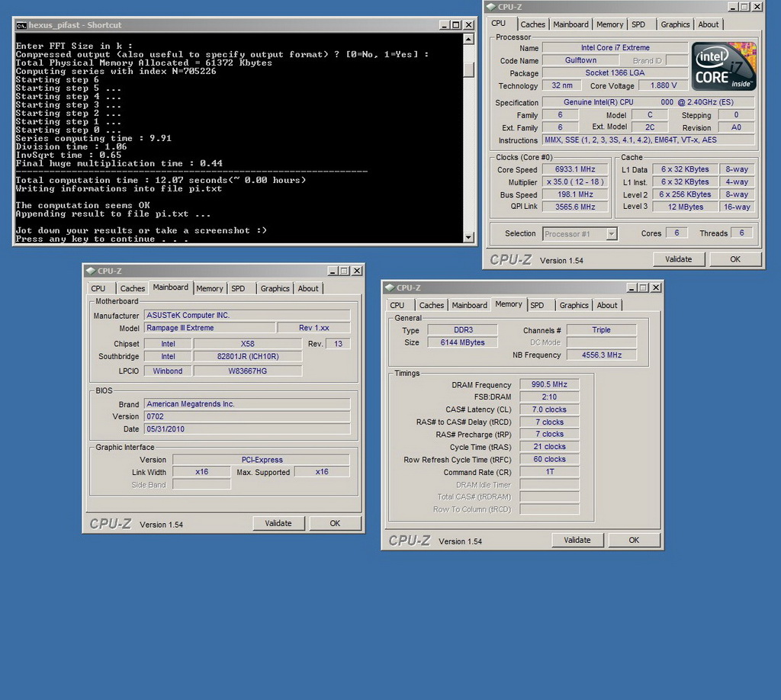The image size is (781, 700).
Task: Click the Southbridge 82801JR (ICH10R) field
Action: [248, 356]
